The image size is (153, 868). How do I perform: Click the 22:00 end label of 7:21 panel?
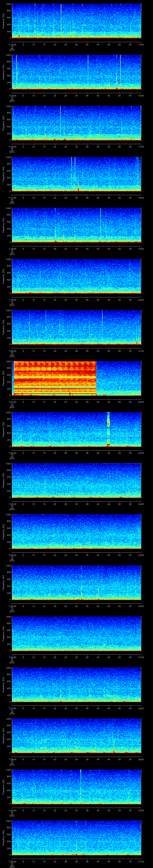tap(141, 402)
